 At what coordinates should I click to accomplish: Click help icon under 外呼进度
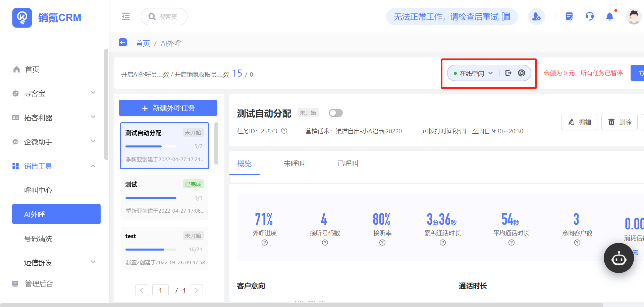coord(265,243)
